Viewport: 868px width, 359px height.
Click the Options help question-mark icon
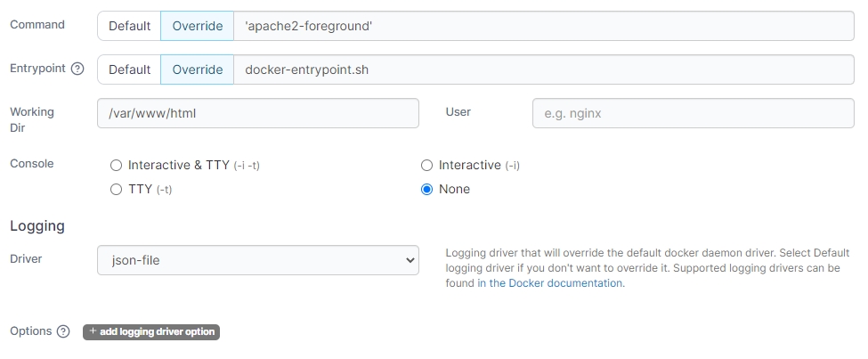(62, 331)
